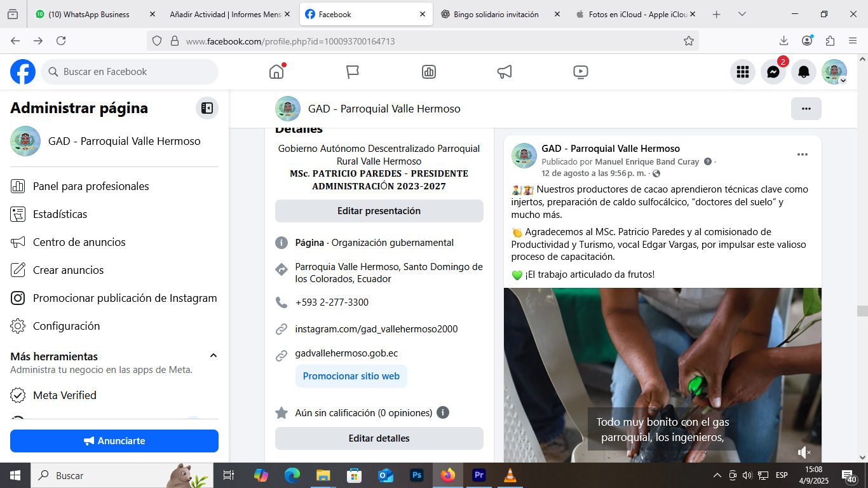868x488 pixels.
Task: Open the Facebook apps grid menu
Action: (742, 72)
